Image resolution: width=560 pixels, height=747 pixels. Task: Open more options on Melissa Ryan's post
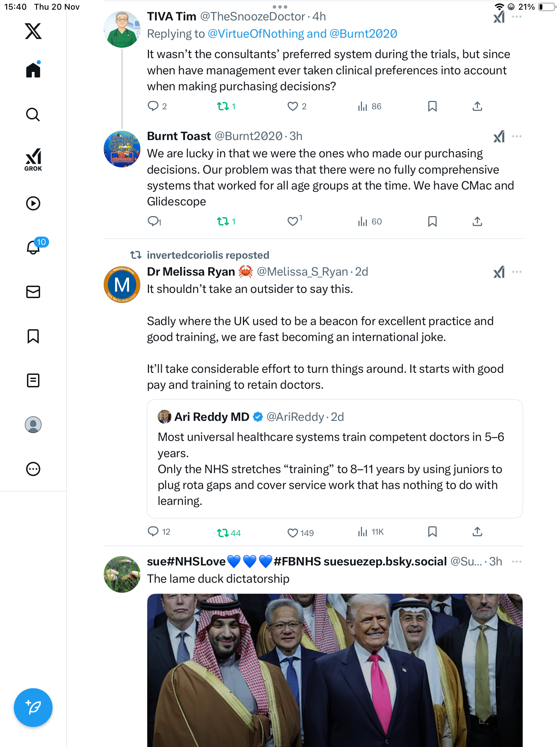[x=516, y=272]
